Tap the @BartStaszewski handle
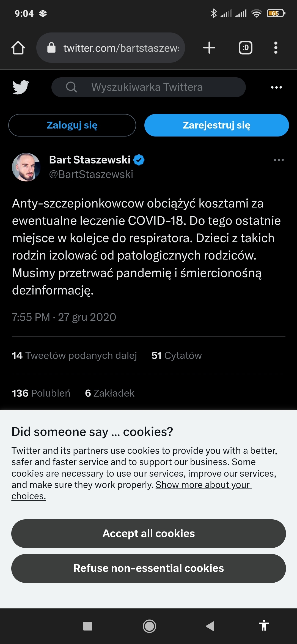297x644 pixels. tap(91, 174)
